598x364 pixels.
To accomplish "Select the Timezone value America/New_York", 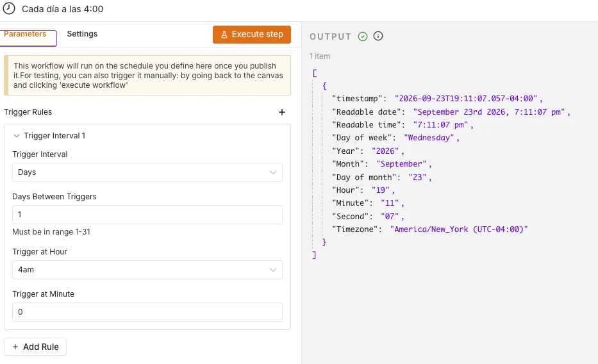I will point(459,229).
